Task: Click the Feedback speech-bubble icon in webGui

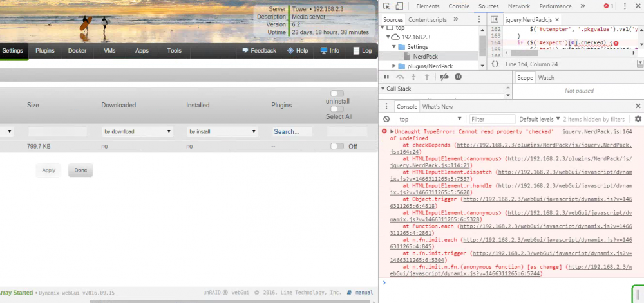Action: [245, 50]
